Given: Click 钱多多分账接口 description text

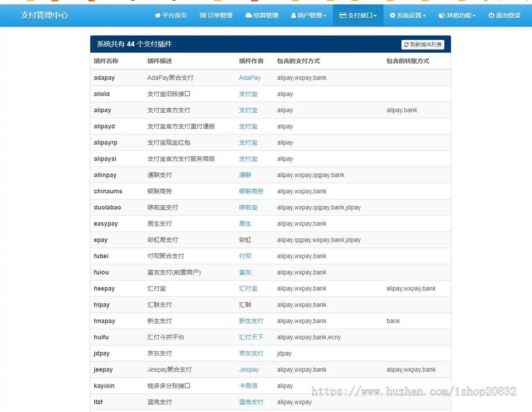Looking at the screenshot, I should tap(169, 386).
